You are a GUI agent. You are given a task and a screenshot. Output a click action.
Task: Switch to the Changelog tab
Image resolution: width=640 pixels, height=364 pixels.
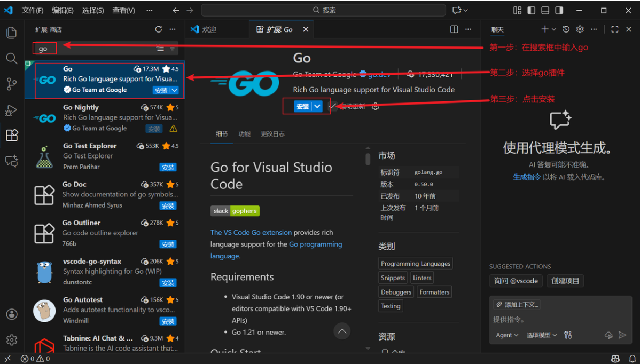(x=272, y=133)
